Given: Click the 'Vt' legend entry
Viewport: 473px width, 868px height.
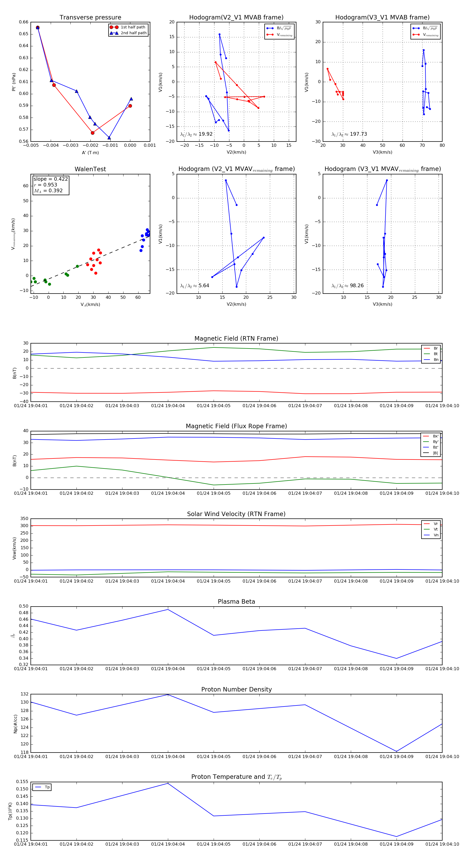Looking at the screenshot, I should (x=431, y=529).
